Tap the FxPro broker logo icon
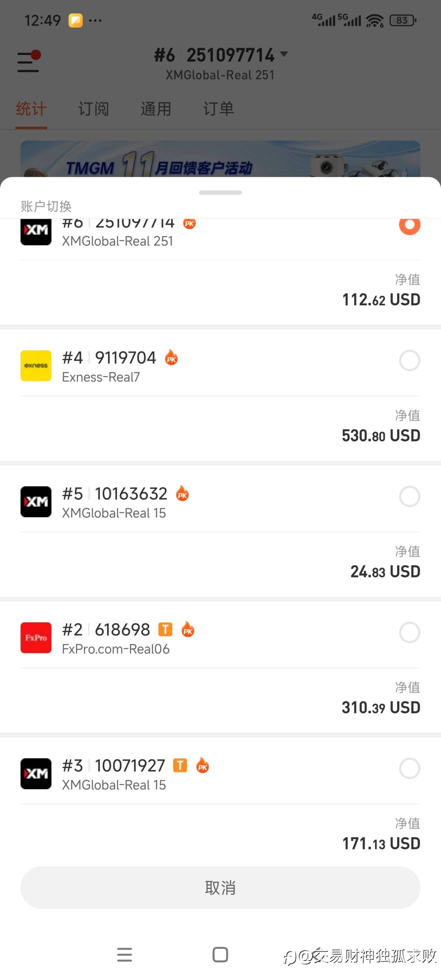This screenshot has height=980, width=441. pyautogui.click(x=36, y=637)
